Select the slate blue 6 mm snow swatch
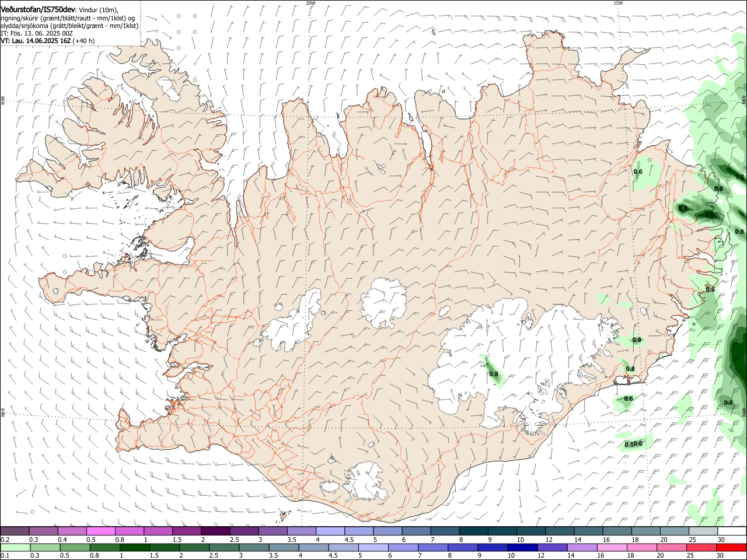This screenshot has height=560, width=747. point(417,531)
